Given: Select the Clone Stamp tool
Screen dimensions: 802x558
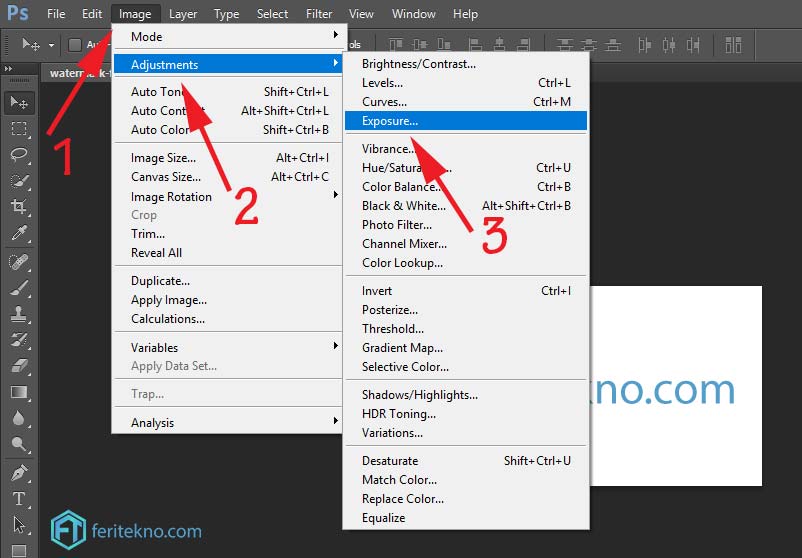Looking at the screenshot, I should [x=19, y=314].
